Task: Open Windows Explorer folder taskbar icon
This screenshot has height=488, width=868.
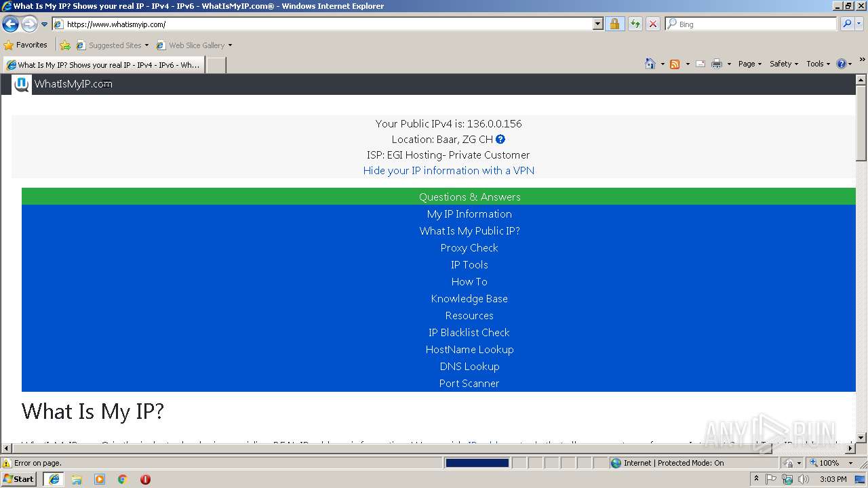Action: point(77,479)
